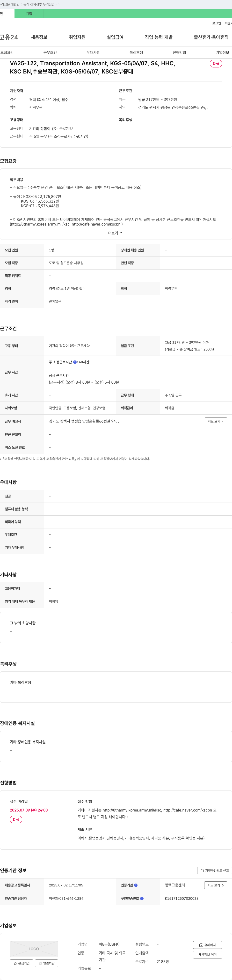Jump to 우대사항 section tab
This screenshot has height=980, width=232.
93,52
